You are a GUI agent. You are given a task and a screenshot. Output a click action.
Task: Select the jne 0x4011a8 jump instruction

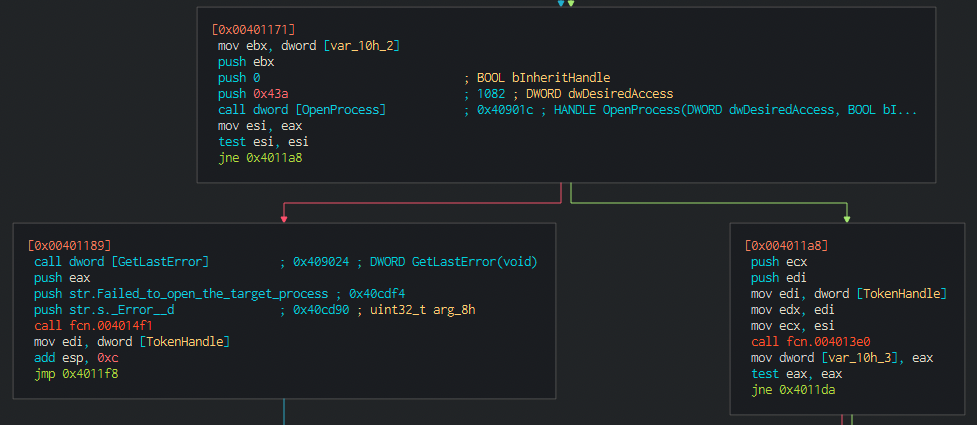pos(260,158)
